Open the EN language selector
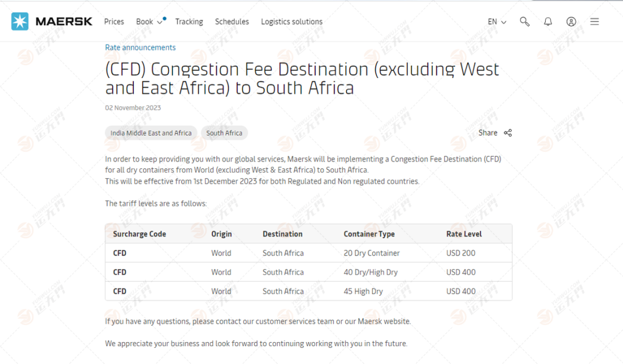This screenshot has width=623, height=364. tap(497, 21)
